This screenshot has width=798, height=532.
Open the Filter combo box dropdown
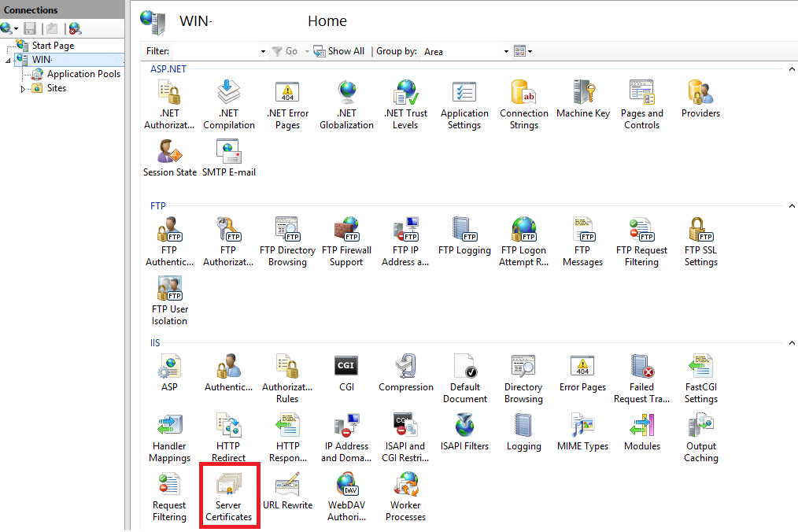263,52
